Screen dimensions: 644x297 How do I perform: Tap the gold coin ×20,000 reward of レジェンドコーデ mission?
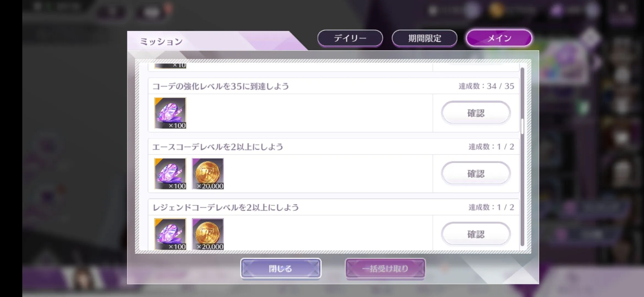pos(208,234)
